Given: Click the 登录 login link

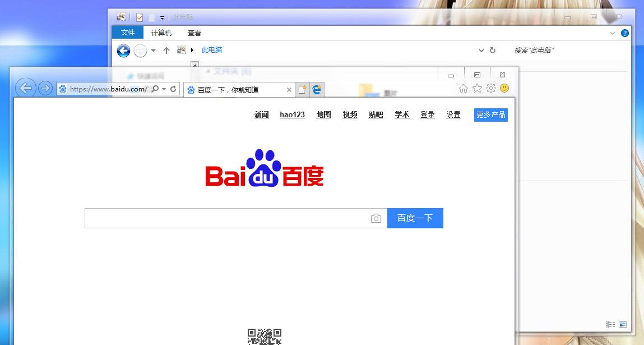Looking at the screenshot, I should pyautogui.click(x=428, y=115).
